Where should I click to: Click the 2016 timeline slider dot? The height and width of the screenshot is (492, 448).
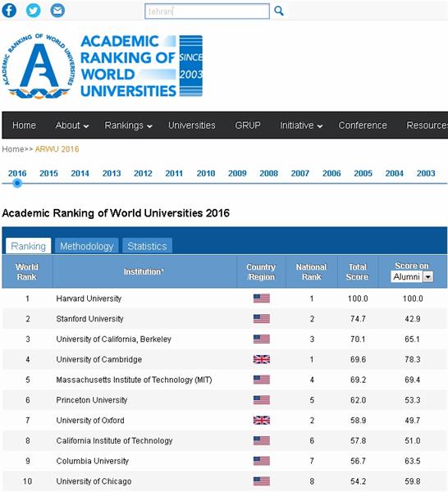tap(17, 183)
